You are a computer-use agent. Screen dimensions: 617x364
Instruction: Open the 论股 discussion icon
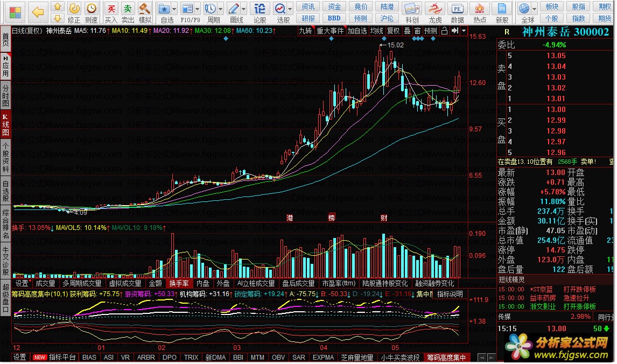click(x=260, y=12)
